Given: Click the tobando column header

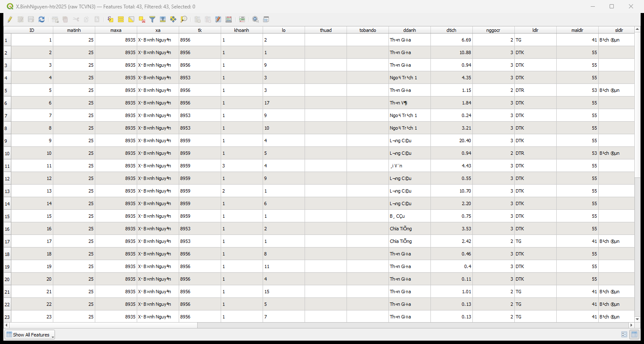Looking at the screenshot, I should click(368, 30).
